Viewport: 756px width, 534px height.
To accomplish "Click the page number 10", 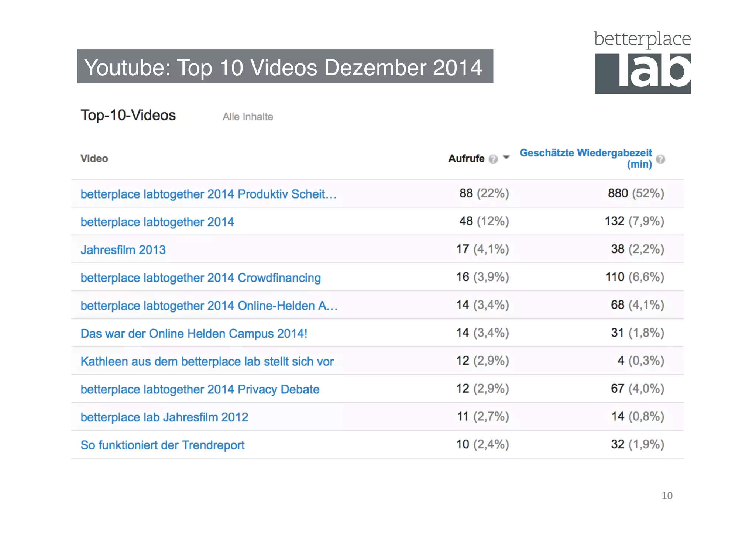I will (x=667, y=496).
